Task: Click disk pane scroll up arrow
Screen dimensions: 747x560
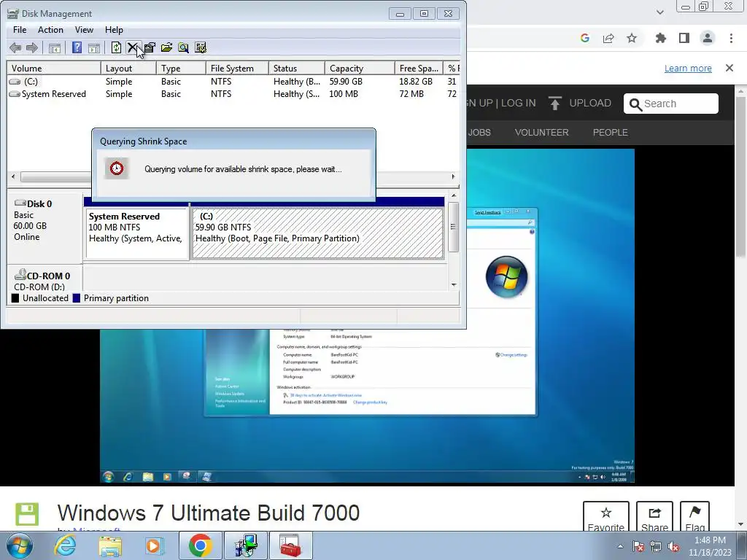Action: point(454,195)
